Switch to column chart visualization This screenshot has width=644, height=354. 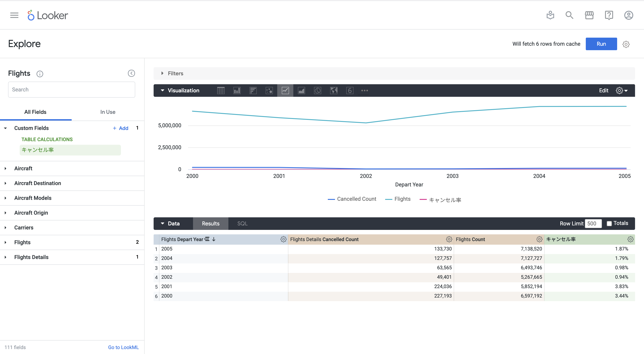tap(237, 91)
